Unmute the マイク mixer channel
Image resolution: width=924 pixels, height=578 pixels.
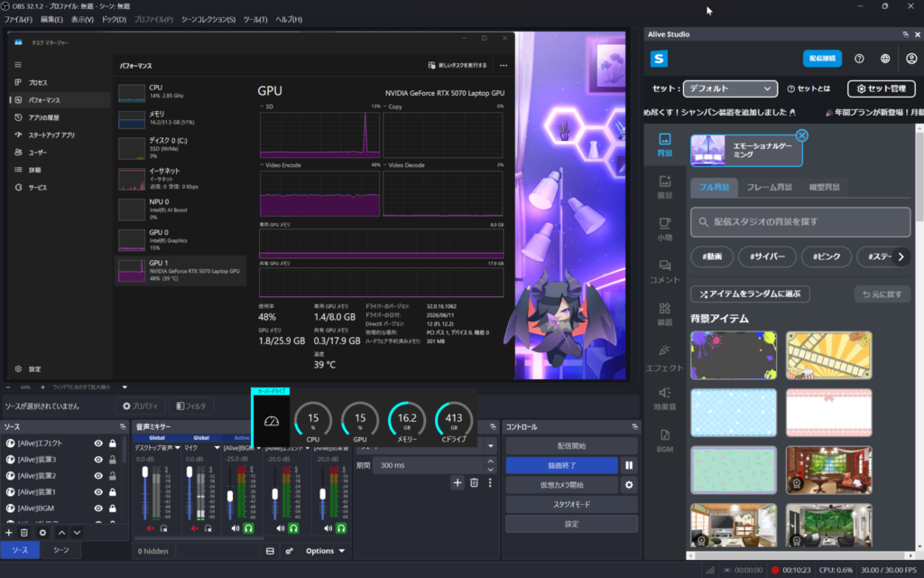click(195, 528)
